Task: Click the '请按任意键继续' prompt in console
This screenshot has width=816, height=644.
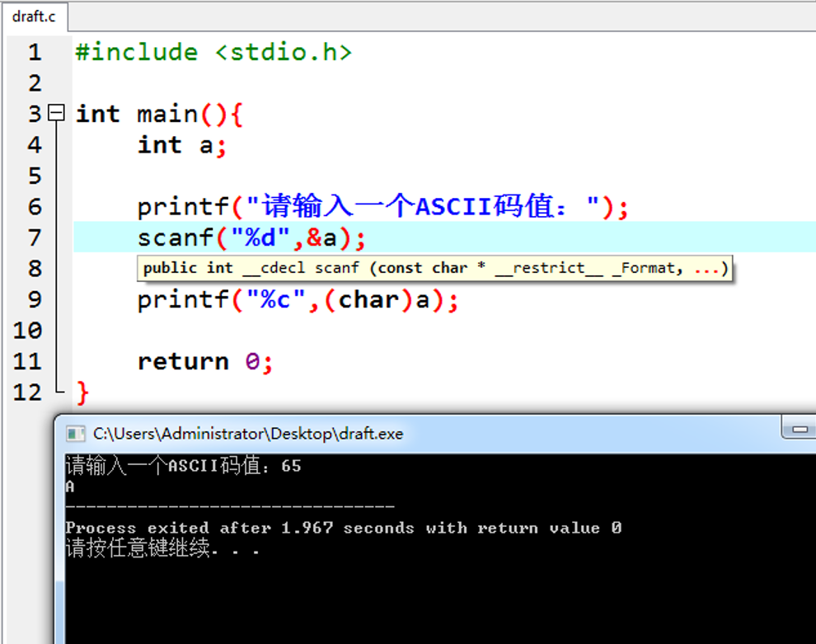Action: pyautogui.click(x=138, y=548)
